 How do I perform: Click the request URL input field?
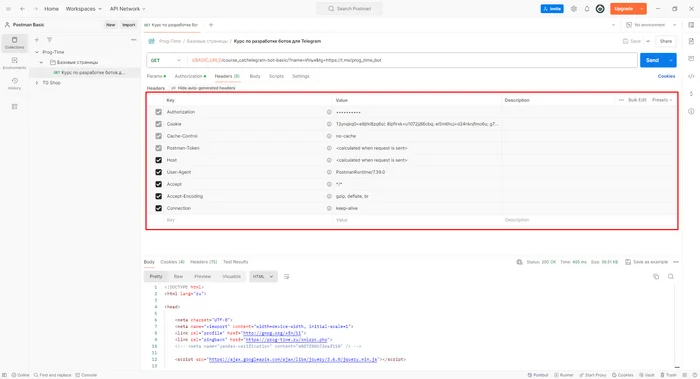tap(412, 60)
